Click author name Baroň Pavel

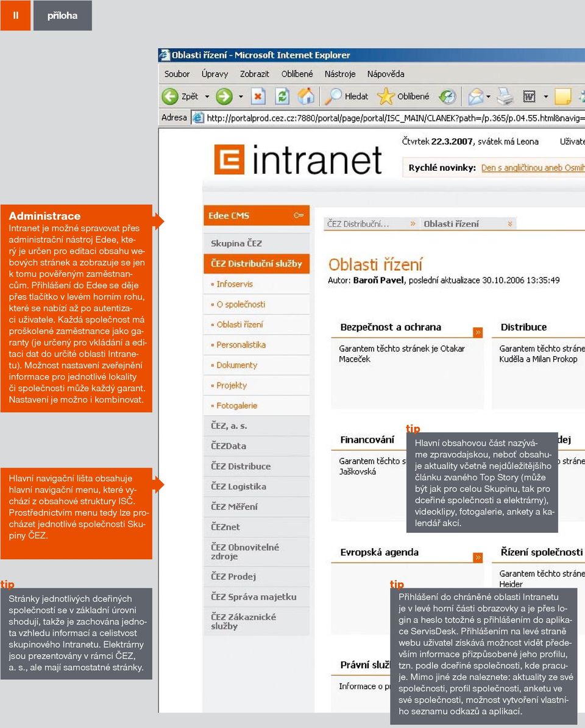pos(378,280)
